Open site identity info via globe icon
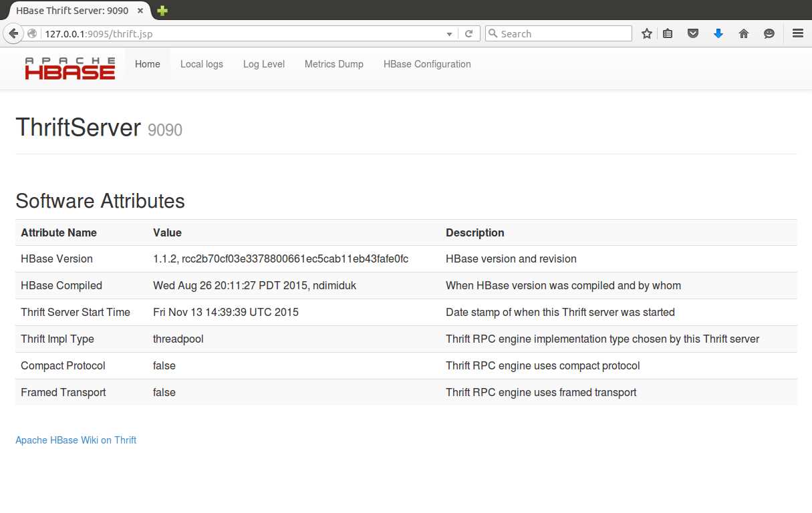Screen dimensions: 812x513 coord(31,33)
